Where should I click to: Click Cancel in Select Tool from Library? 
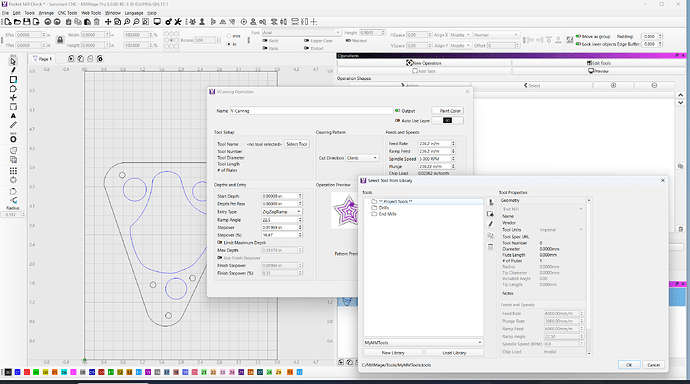[653, 365]
